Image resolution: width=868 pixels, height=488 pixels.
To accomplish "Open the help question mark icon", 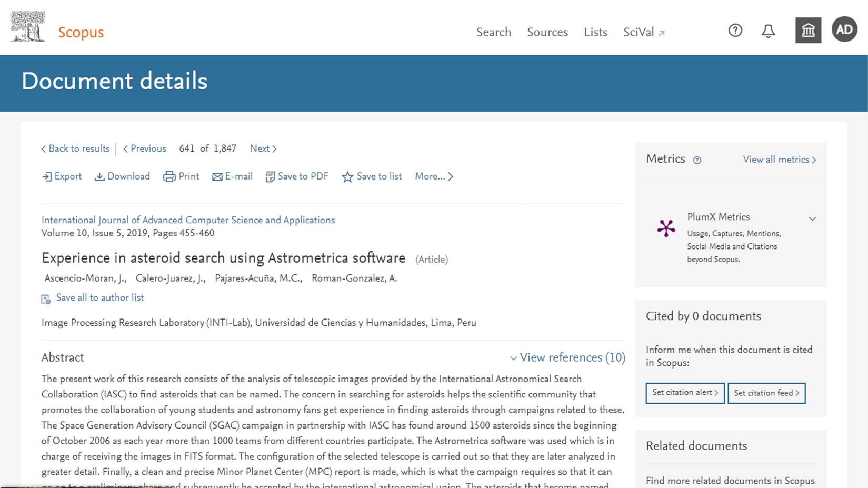I will pos(735,31).
